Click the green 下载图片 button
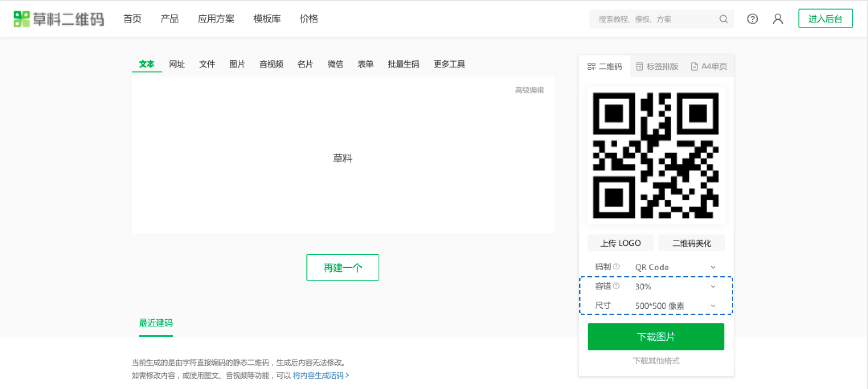Screen dimensions: 868x389 pyautogui.click(x=656, y=337)
